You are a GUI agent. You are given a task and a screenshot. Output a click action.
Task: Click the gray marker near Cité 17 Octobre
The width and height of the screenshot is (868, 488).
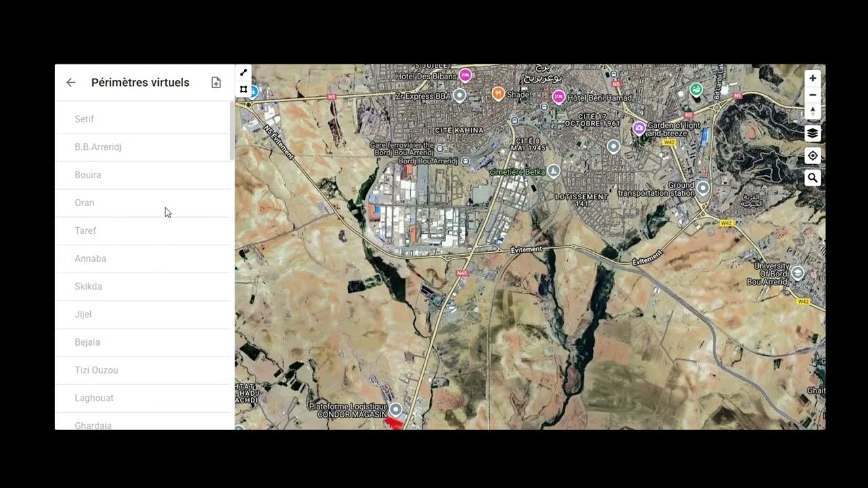click(613, 146)
